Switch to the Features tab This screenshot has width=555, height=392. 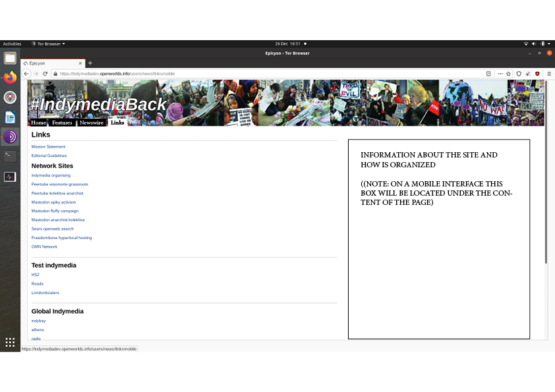click(x=62, y=123)
